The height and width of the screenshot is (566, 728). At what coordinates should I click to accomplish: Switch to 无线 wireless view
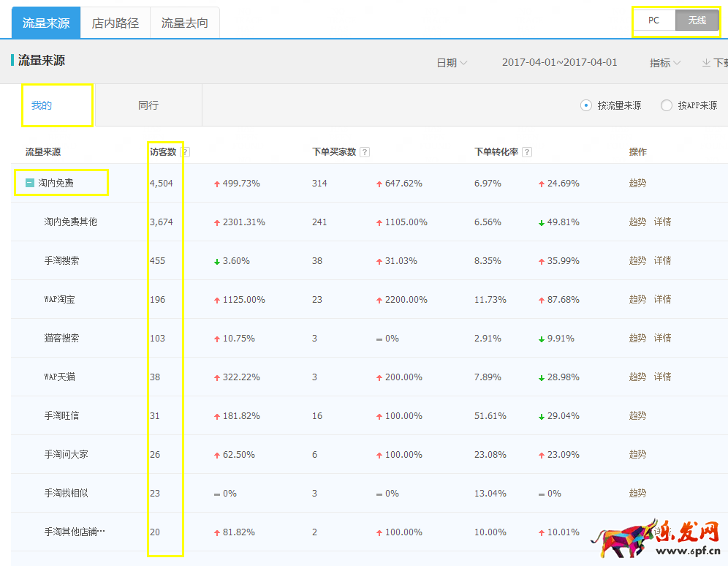click(697, 20)
